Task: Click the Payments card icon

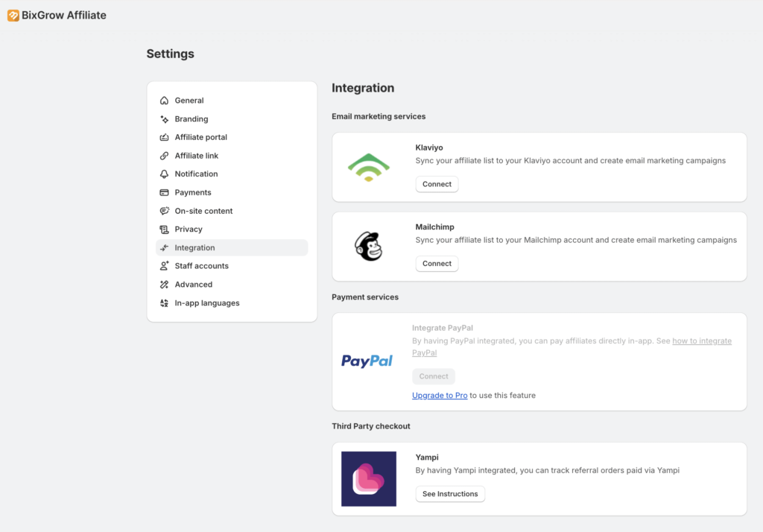Action: [165, 192]
